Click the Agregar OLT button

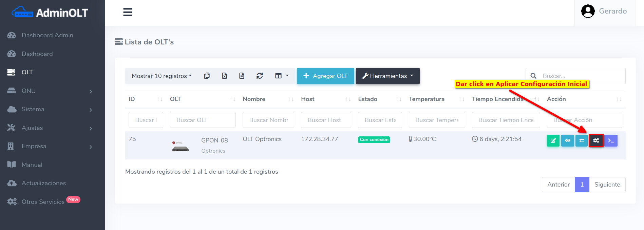coord(325,76)
